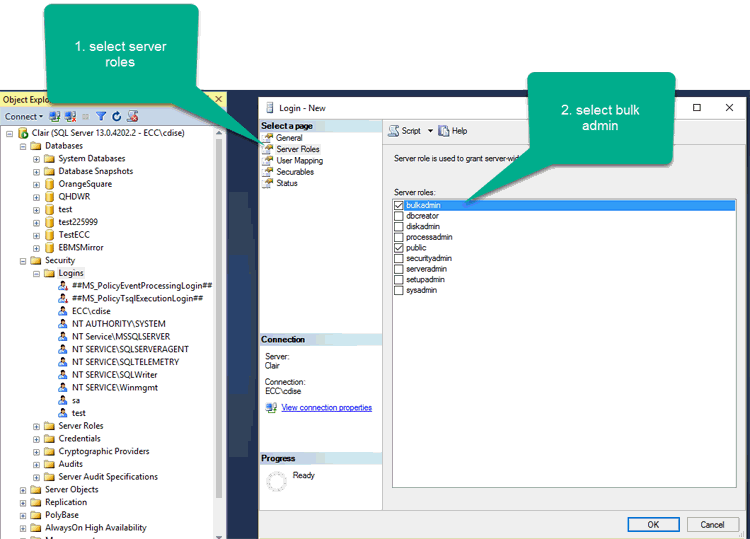The width and height of the screenshot is (750, 539).
Task: Click the Disconnect server icon in Object Explorer
Action: pos(70,117)
